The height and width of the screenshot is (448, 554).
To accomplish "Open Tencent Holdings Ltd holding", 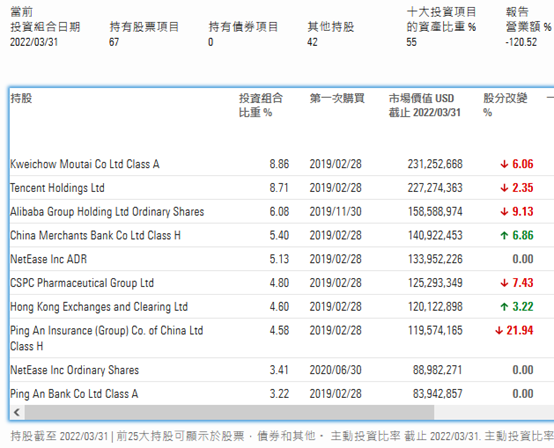I will click(x=57, y=188).
